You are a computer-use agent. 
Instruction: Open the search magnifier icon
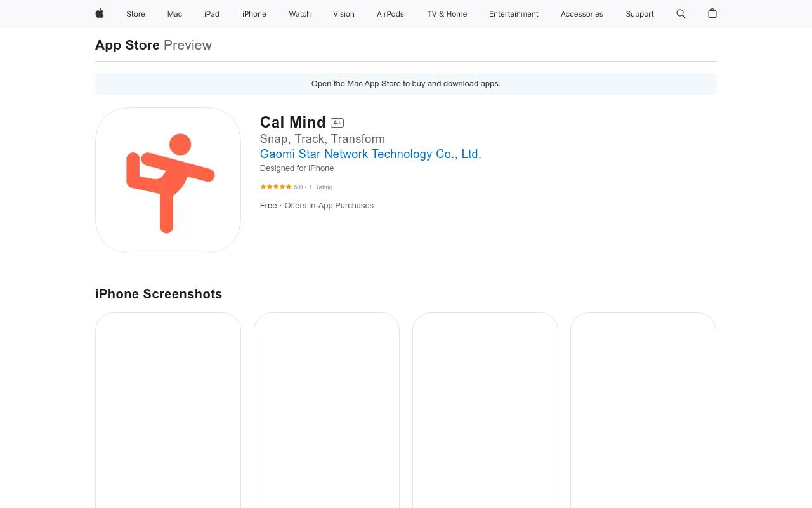(x=681, y=13)
